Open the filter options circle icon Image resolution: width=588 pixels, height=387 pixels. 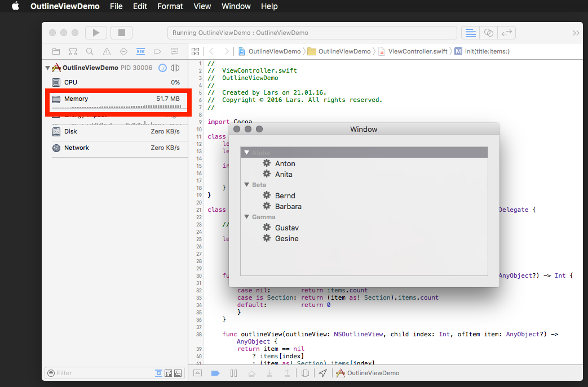[x=51, y=373]
